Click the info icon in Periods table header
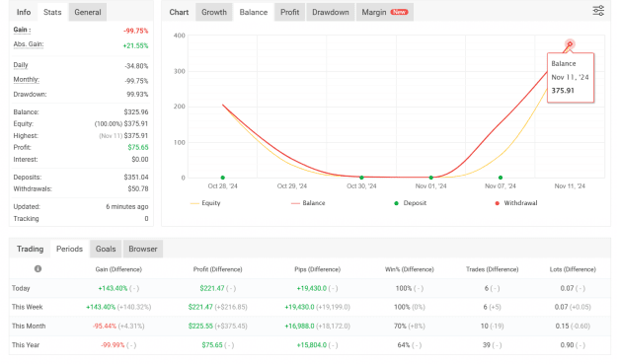 click(x=38, y=269)
